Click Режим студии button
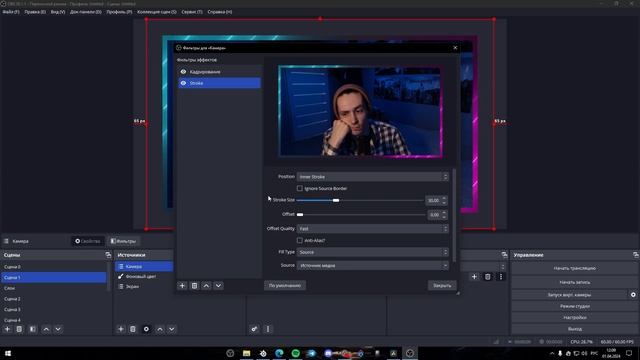Viewport: 640px width, 360px height. [574, 306]
